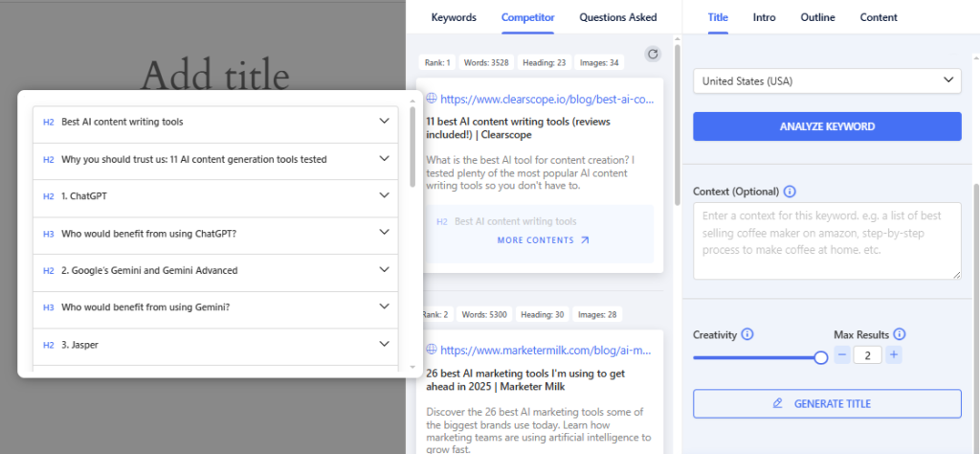This screenshot has width=980, height=454.
Task: Switch to the Content tab
Action: pos(879,17)
